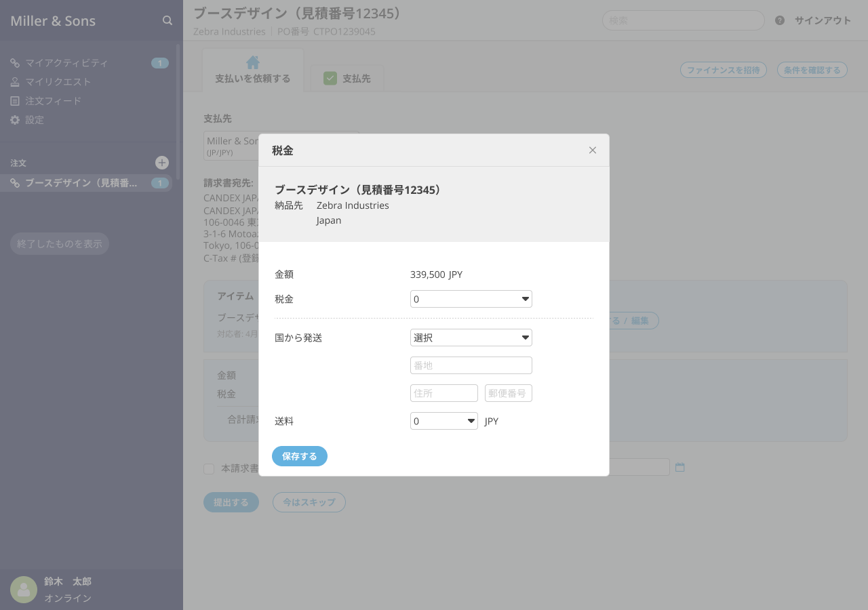This screenshot has height=610, width=868.
Task: Click the 保存する button
Action: coord(299,456)
